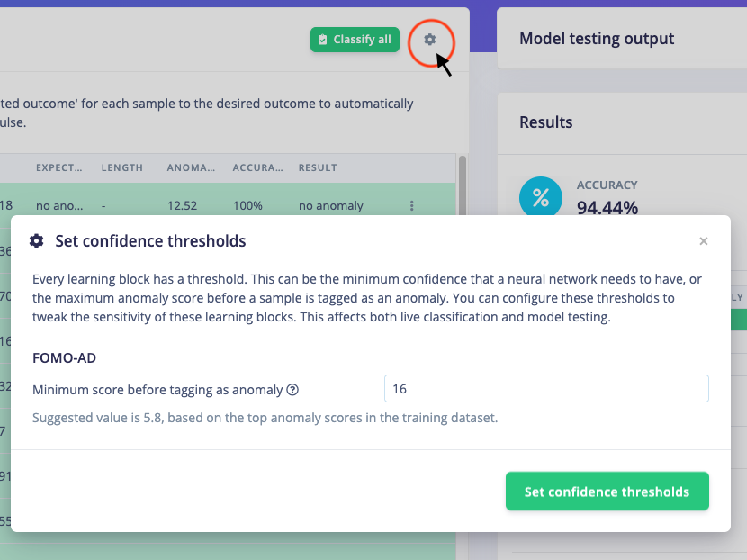Click the ANOMA... column header
This screenshot has width=747, height=560.
point(191,167)
